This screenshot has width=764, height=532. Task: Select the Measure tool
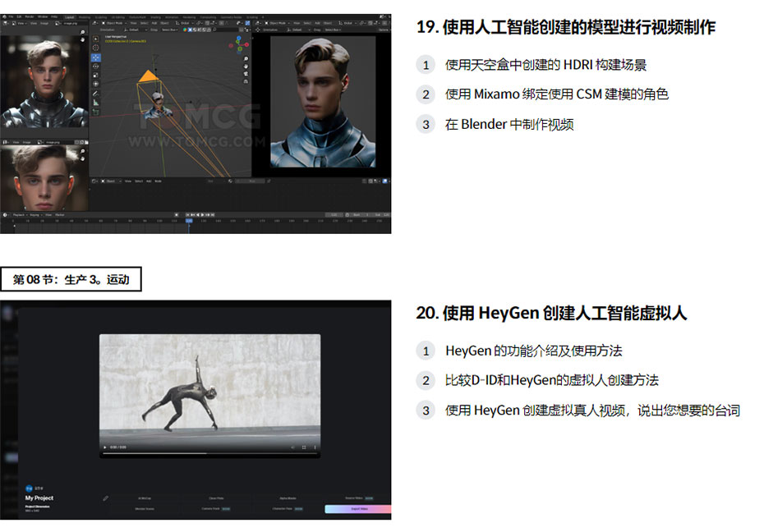[x=96, y=103]
